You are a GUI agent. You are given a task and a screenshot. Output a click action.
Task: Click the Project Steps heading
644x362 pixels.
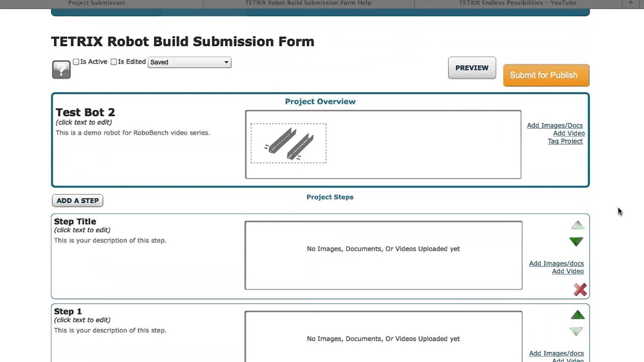(x=330, y=197)
